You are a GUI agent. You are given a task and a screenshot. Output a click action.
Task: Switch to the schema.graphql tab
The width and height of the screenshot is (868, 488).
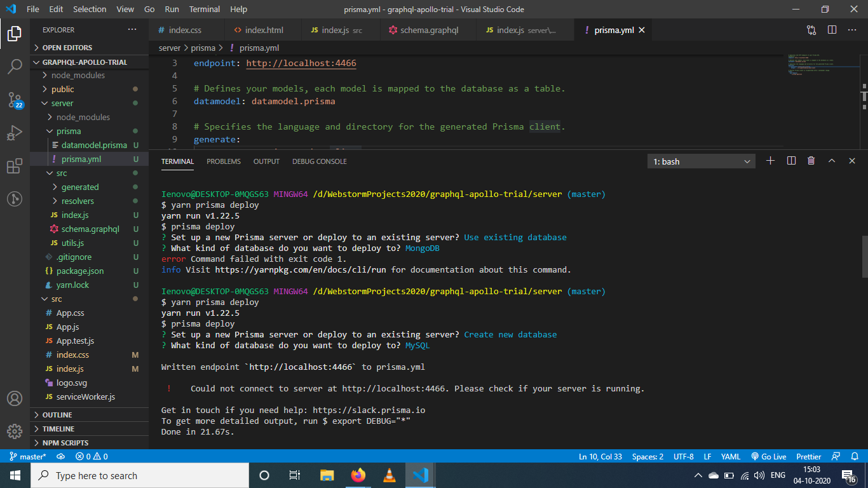429,30
